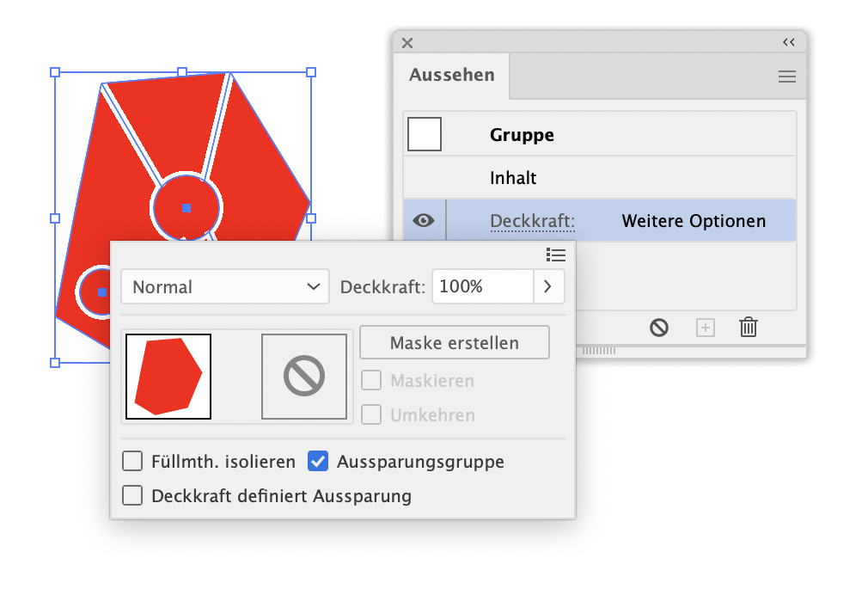
Task: Select the Gruppe row in the Aussehen panel
Action: coord(522,134)
